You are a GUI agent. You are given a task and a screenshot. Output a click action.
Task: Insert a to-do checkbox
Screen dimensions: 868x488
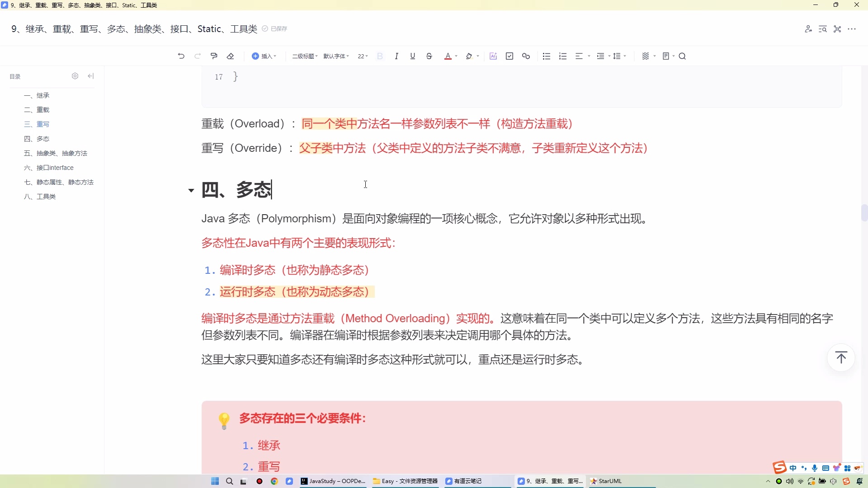coord(509,56)
